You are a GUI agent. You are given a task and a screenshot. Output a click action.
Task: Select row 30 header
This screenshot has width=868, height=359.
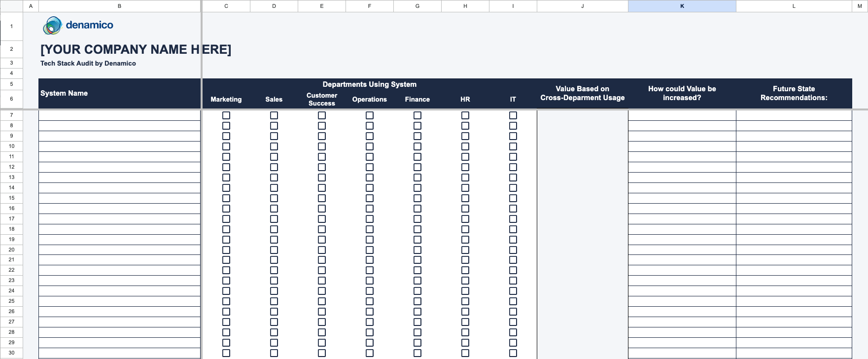pyautogui.click(x=11, y=353)
